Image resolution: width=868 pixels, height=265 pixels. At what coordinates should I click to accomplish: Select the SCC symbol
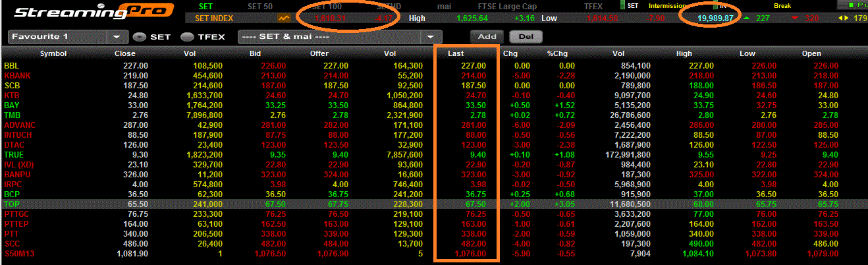(12, 244)
